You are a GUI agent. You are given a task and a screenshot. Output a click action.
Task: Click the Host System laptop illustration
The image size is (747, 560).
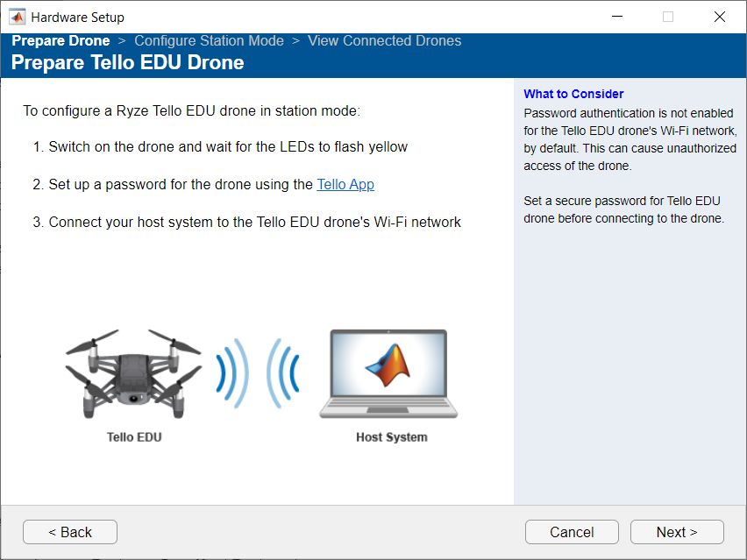point(388,372)
